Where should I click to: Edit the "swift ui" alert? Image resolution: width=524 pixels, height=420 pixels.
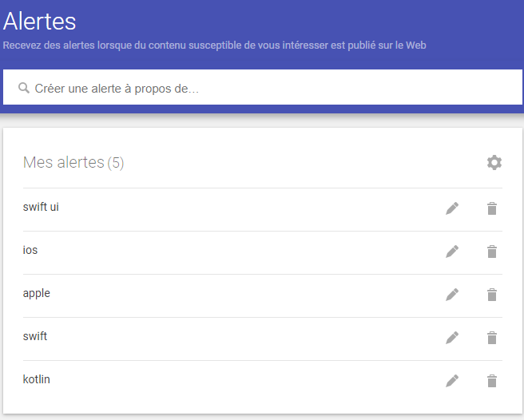tap(452, 208)
